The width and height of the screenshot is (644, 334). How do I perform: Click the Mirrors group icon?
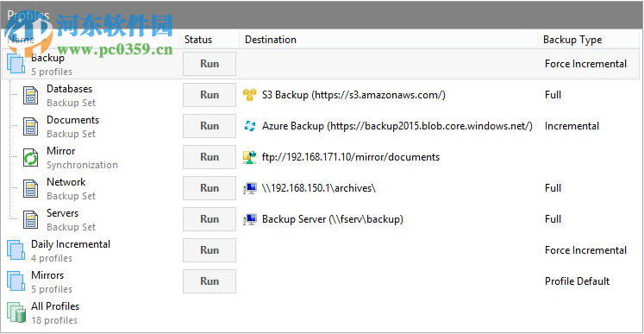tap(16, 281)
